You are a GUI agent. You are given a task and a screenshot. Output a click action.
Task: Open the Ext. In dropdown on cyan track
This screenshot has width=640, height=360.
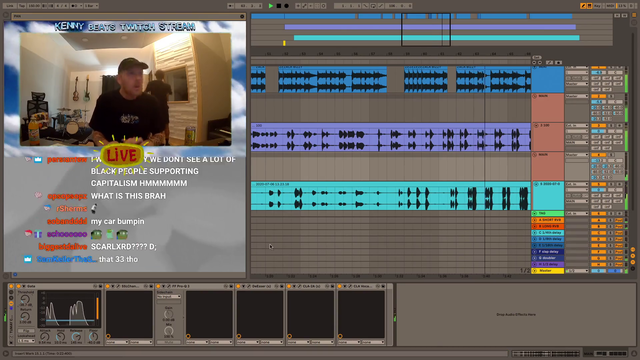tap(577, 184)
